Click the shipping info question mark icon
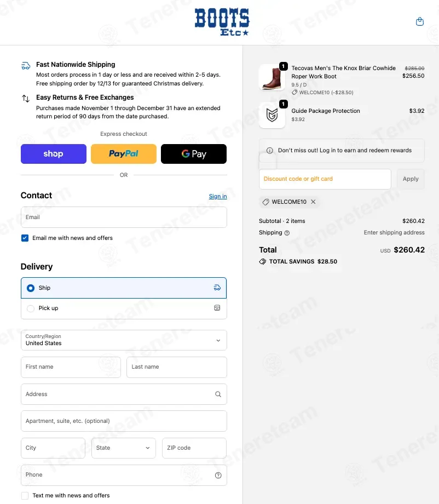 tap(287, 233)
